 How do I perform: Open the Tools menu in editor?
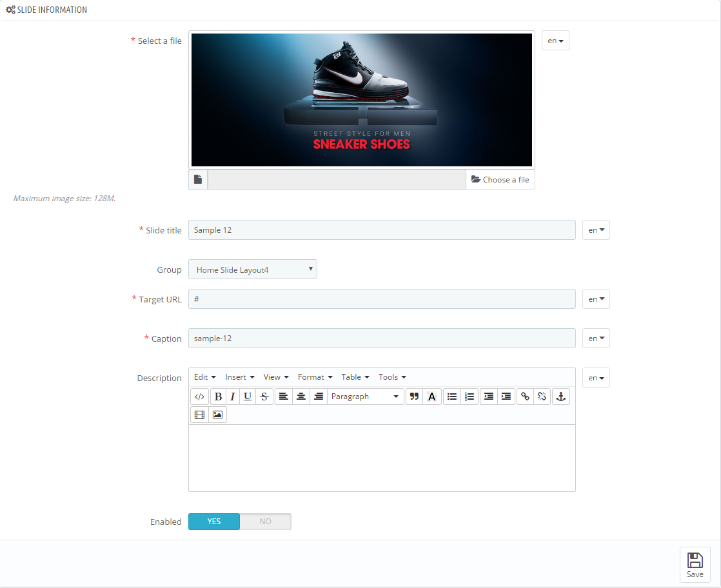tap(392, 377)
